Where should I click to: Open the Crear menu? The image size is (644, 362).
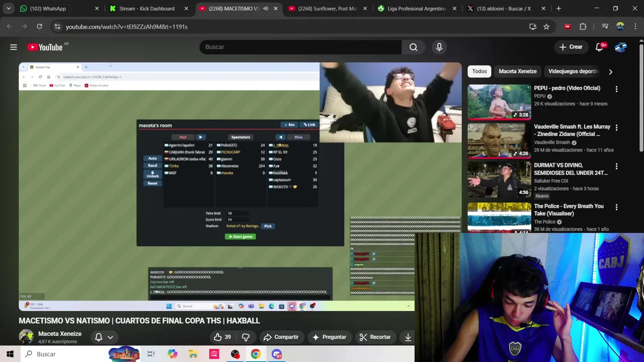point(571,47)
